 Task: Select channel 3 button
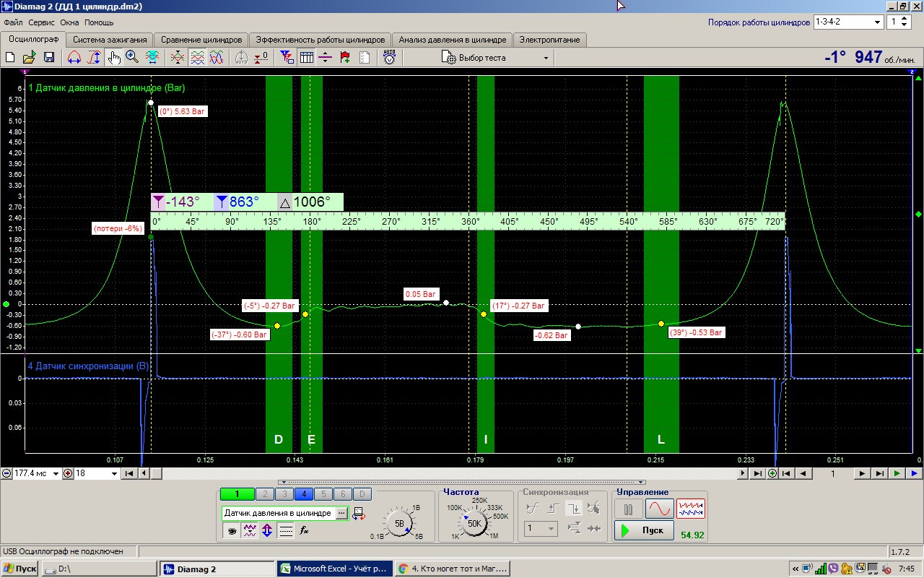284,494
